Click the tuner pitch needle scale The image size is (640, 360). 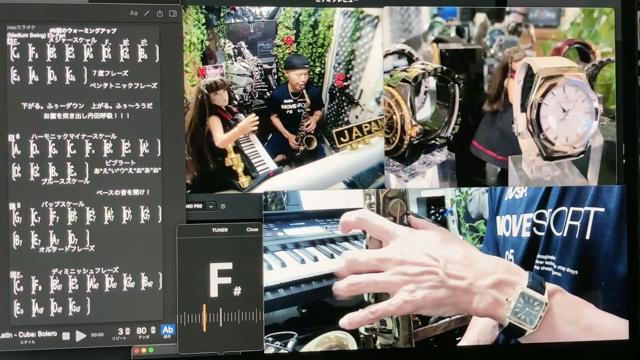point(220,317)
